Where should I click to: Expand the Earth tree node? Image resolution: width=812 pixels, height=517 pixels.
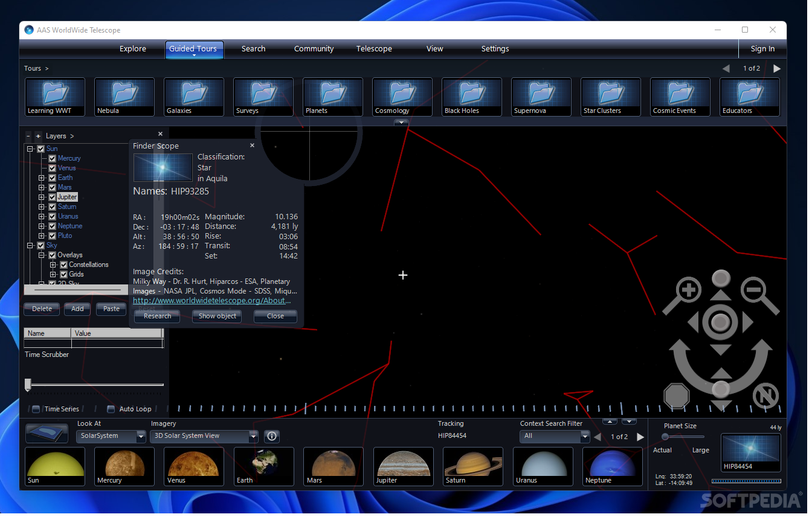(x=42, y=178)
